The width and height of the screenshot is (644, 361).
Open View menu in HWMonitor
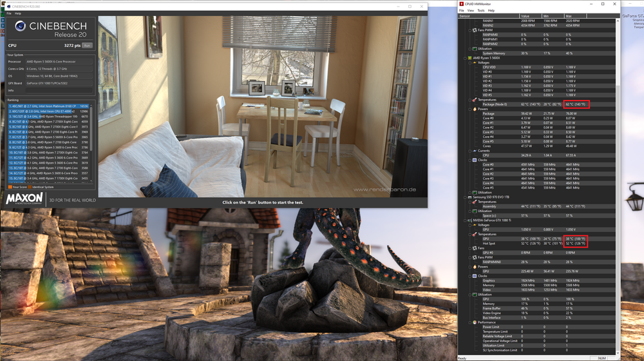coord(471,10)
